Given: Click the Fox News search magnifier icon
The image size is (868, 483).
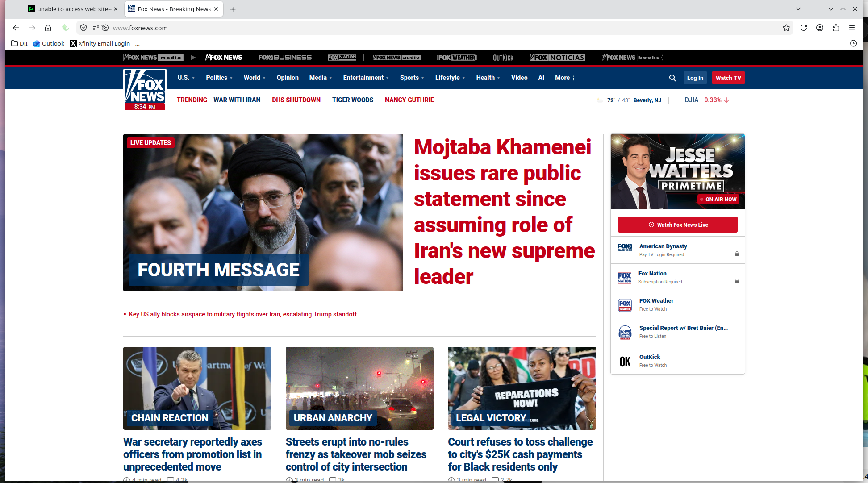Looking at the screenshot, I should click(x=672, y=78).
